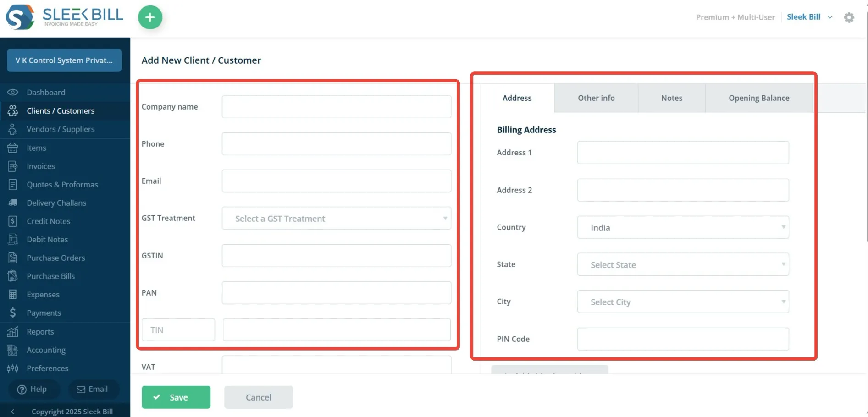This screenshot has width=868, height=417.
Task: Click the Reports chart icon
Action: tap(13, 331)
